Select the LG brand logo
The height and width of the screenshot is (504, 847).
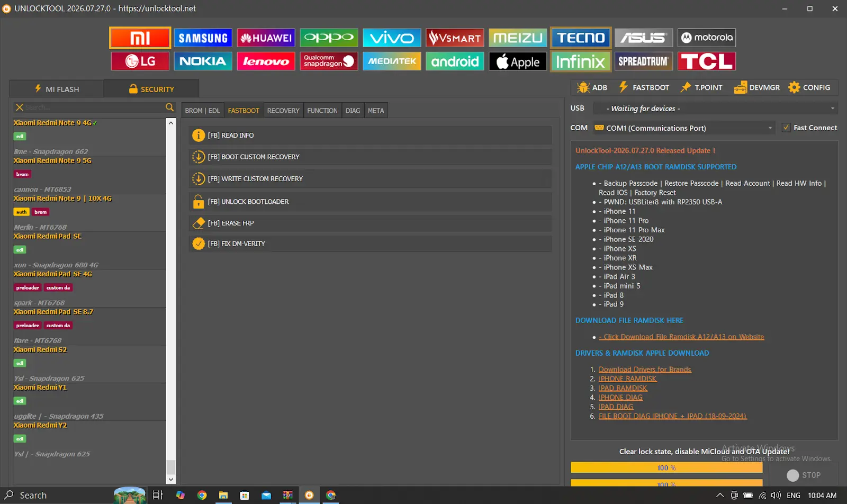tap(140, 61)
